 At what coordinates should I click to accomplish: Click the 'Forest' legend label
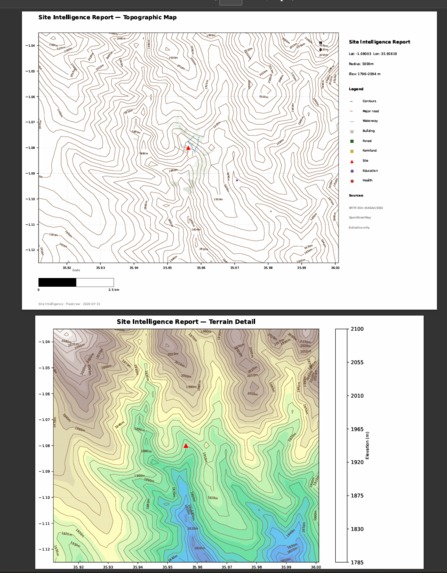367,141
